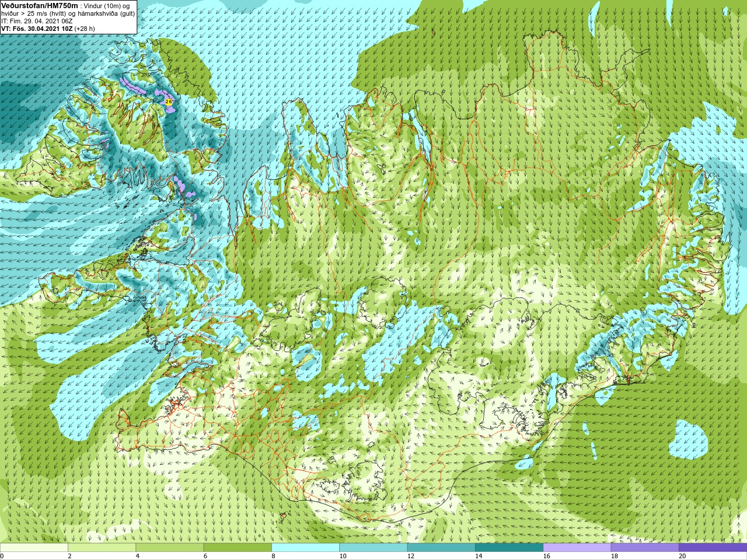Pick the dark teal 14–16 m/s scale swatch
The image size is (747, 560).
tap(509, 547)
